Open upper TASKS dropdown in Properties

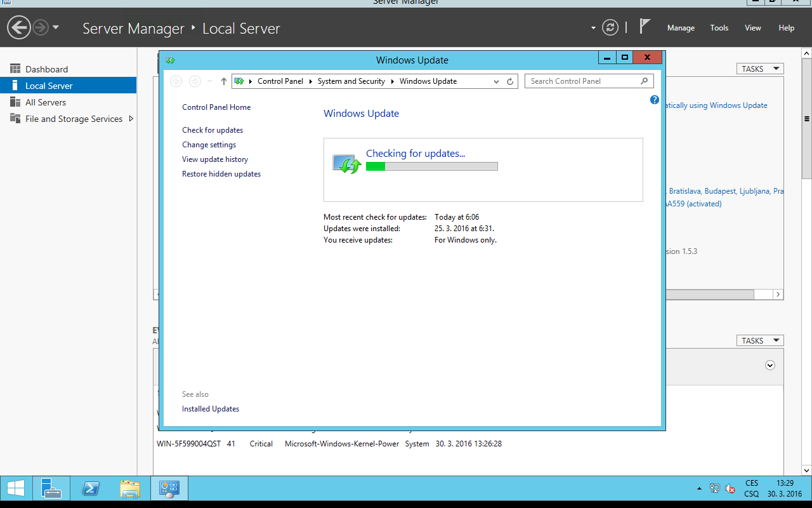[x=760, y=69]
